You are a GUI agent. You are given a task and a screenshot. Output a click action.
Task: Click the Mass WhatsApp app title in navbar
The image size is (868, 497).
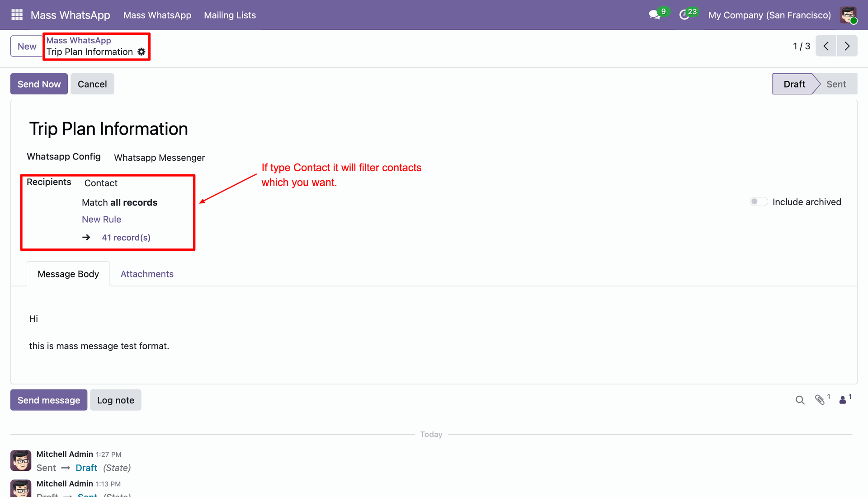[71, 15]
